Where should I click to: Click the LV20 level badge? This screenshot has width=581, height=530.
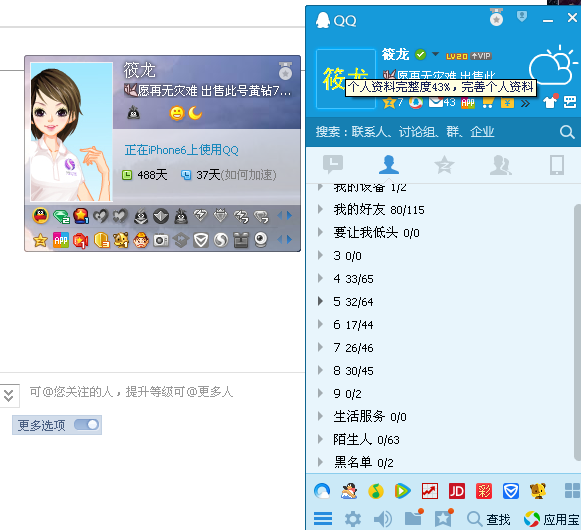(456, 56)
